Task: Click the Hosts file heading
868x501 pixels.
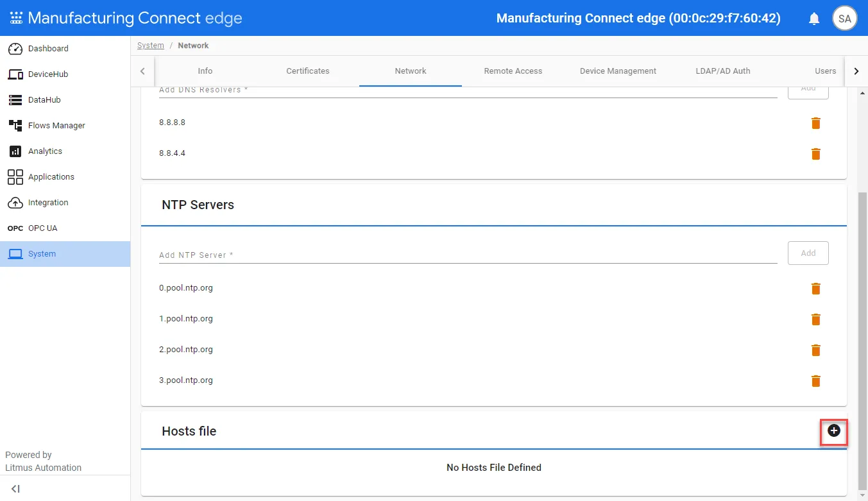Action: coord(189,431)
